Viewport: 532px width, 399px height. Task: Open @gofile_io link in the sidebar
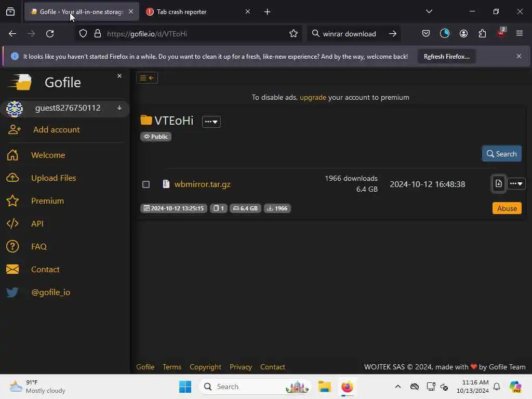tap(50, 292)
